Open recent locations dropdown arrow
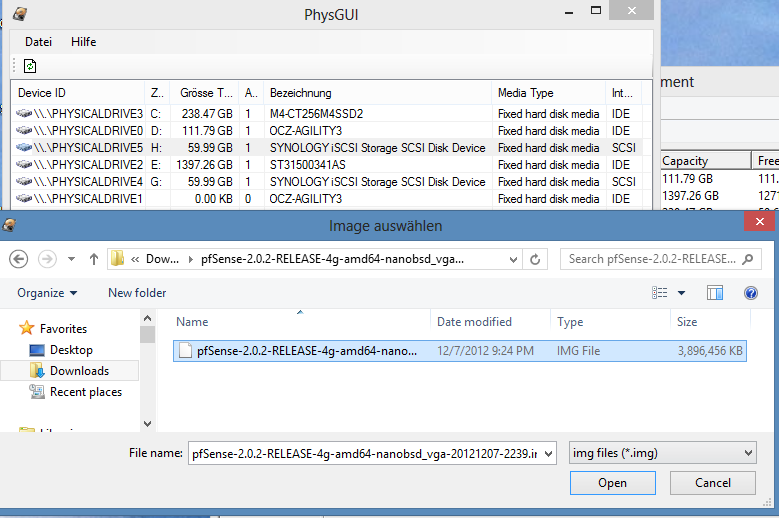 (72, 259)
